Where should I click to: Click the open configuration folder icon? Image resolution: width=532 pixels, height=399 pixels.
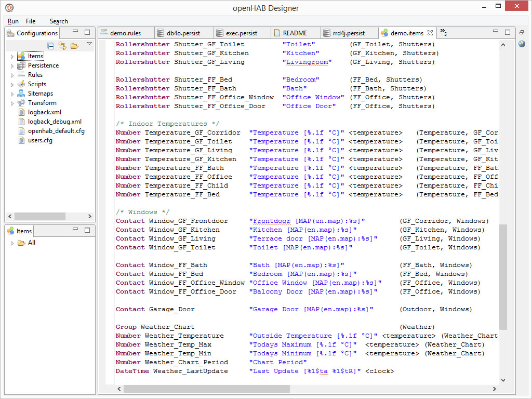tap(74, 46)
